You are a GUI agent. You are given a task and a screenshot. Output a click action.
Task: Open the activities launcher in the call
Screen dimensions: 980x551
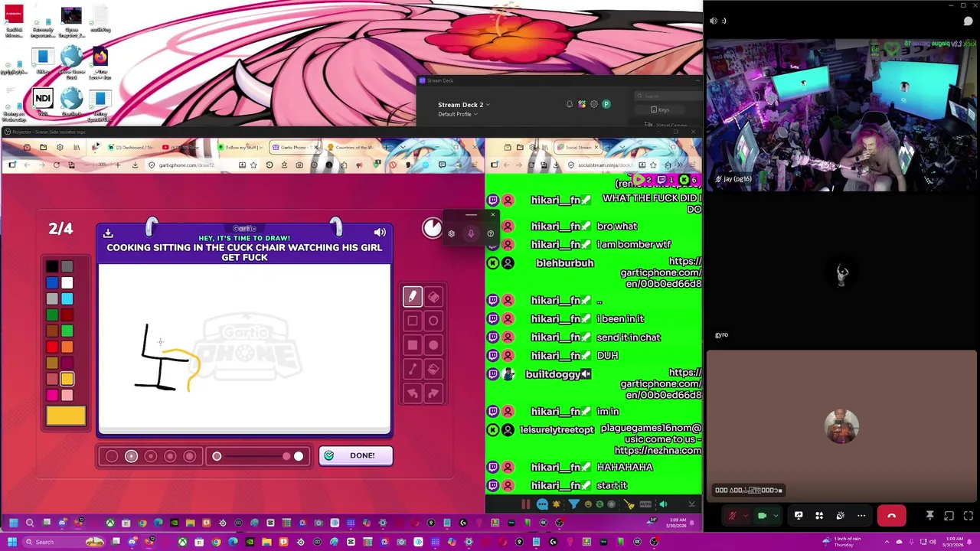pyautogui.click(x=819, y=516)
